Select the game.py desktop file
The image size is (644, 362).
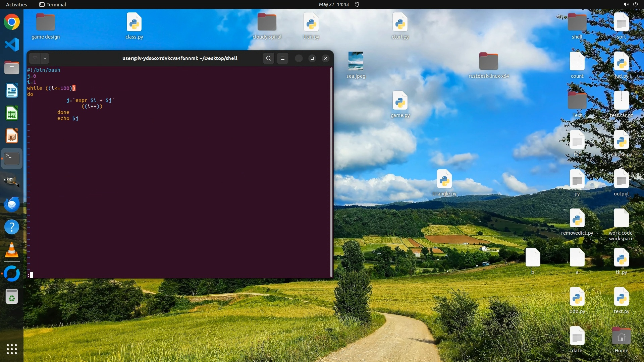[400, 101]
